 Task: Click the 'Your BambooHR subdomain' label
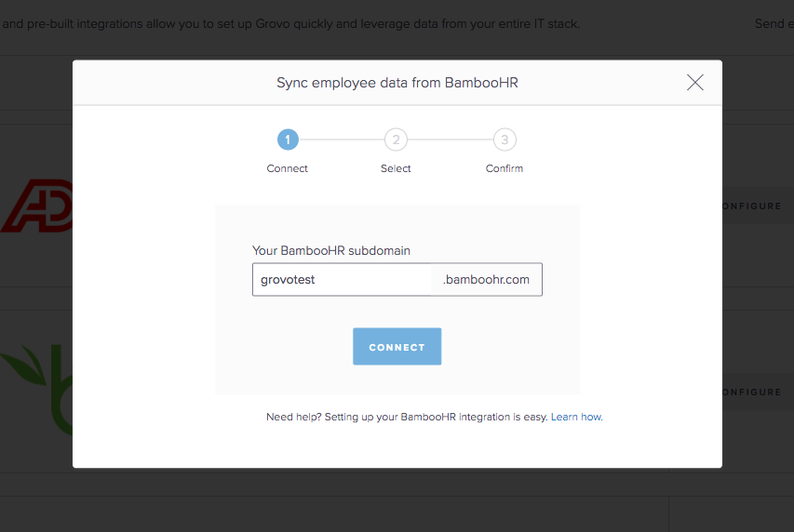click(x=331, y=250)
